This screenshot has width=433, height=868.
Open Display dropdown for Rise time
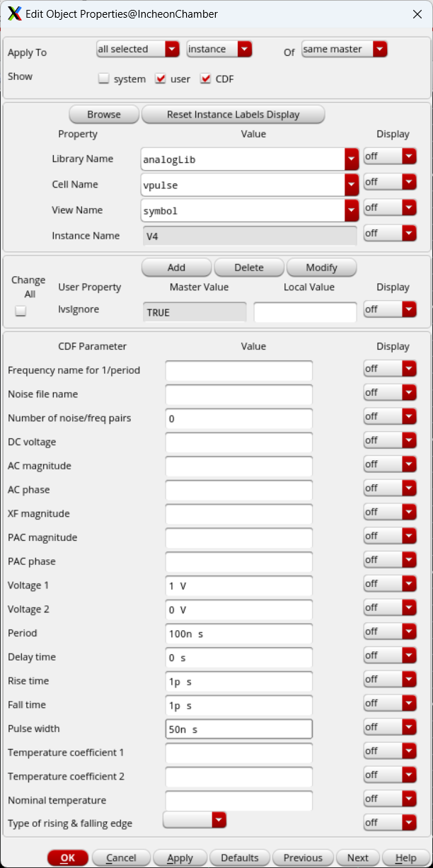coord(390,679)
